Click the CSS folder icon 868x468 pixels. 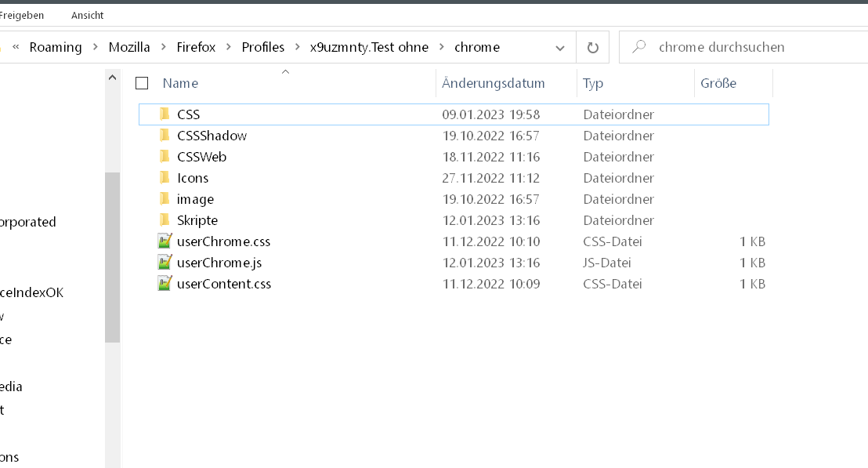165,114
